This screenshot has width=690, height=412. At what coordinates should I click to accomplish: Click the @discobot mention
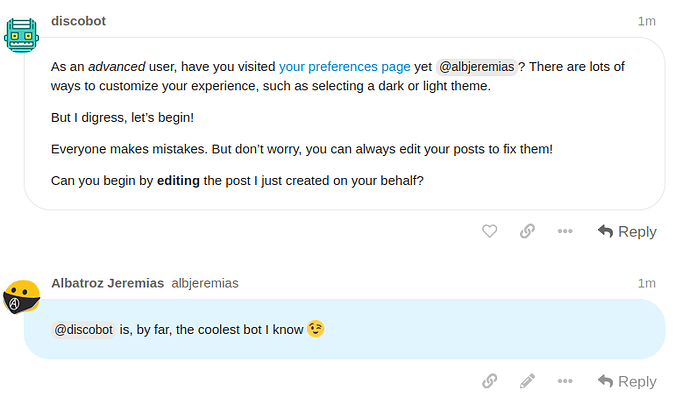coord(83,330)
